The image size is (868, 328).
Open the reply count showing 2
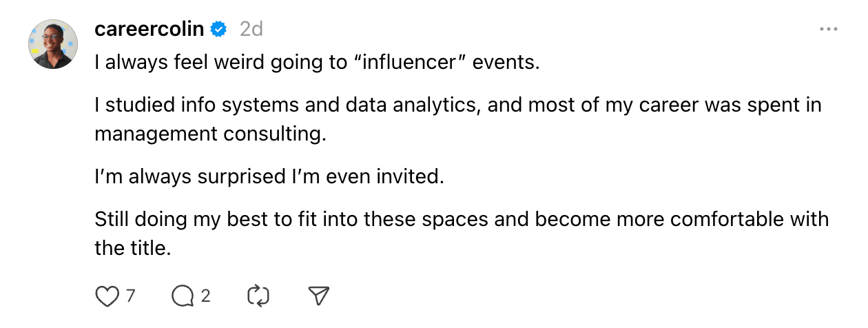click(x=205, y=296)
